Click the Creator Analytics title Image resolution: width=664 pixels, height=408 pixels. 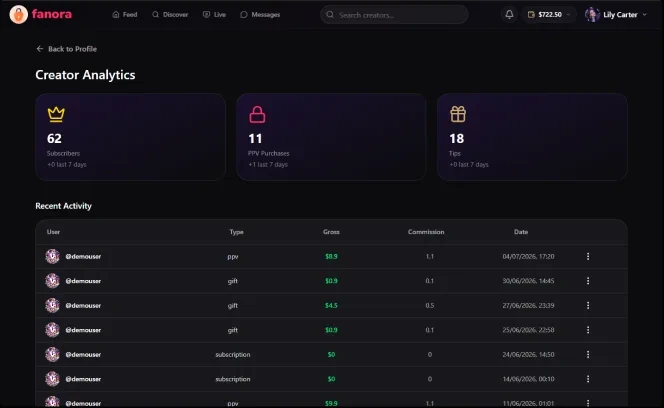click(x=85, y=75)
